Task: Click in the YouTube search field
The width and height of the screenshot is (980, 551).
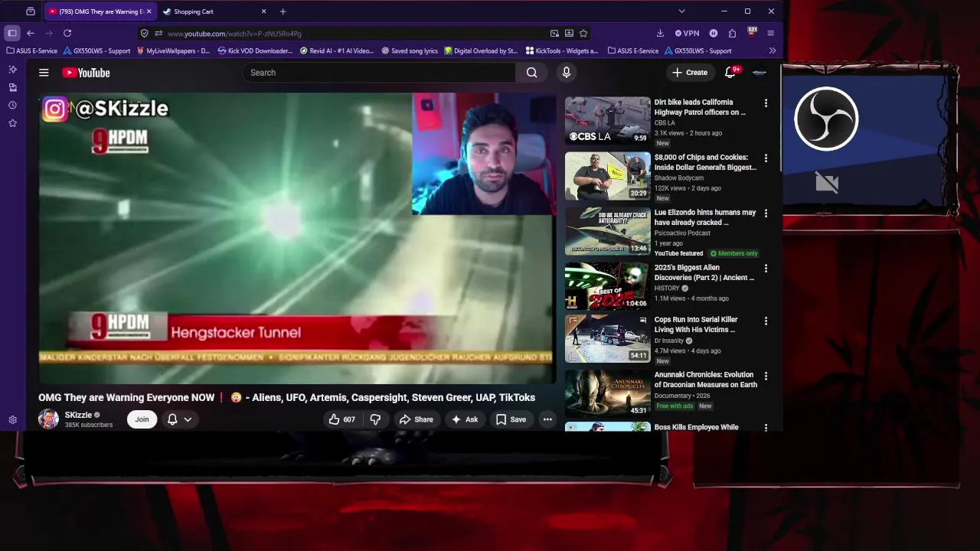Action: click(379, 73)
